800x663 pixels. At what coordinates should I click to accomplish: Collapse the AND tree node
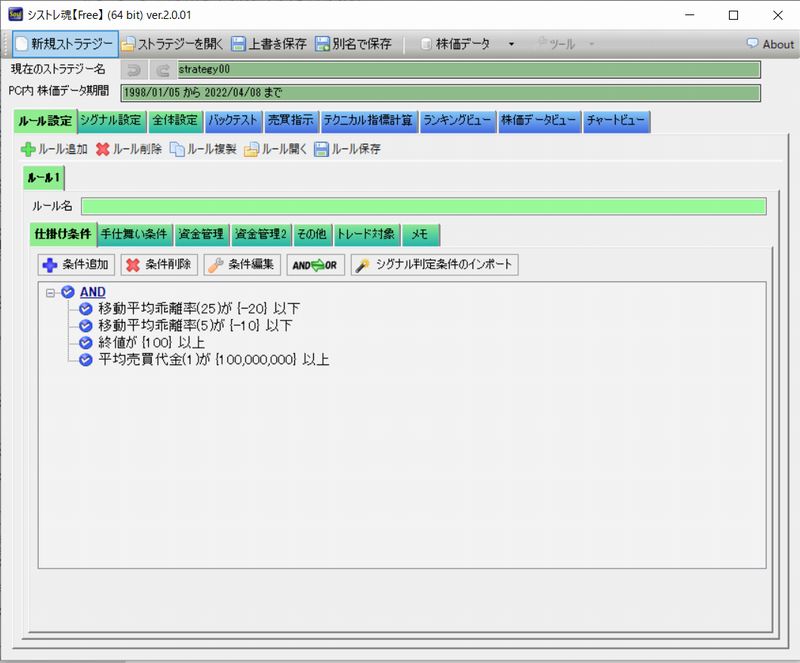coord(50,292)
